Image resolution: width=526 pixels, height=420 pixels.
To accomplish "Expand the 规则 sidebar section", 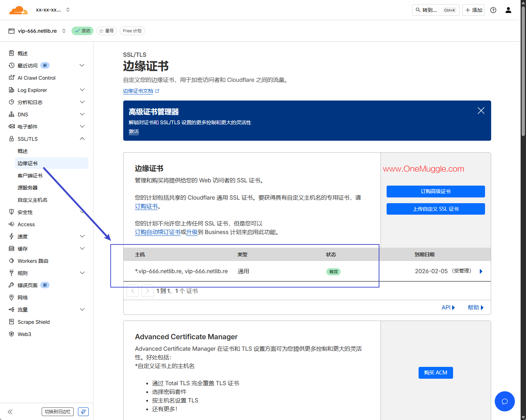I will point(82,273).
